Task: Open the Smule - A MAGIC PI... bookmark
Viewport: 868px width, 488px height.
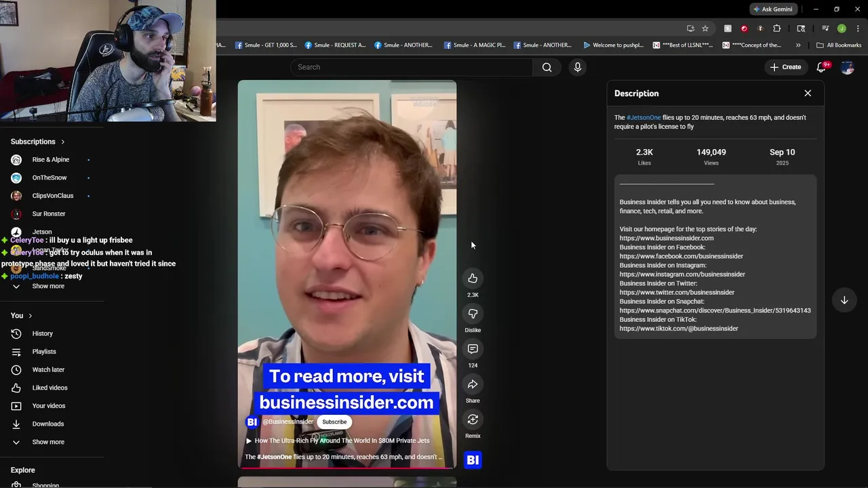Action: tap(474, 45)
